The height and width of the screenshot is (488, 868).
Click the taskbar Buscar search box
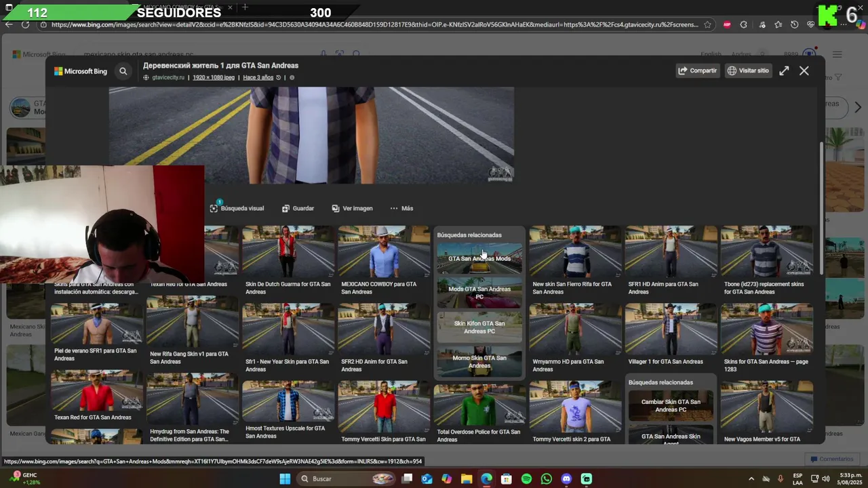pyautogui.click(x=347, y=479)
